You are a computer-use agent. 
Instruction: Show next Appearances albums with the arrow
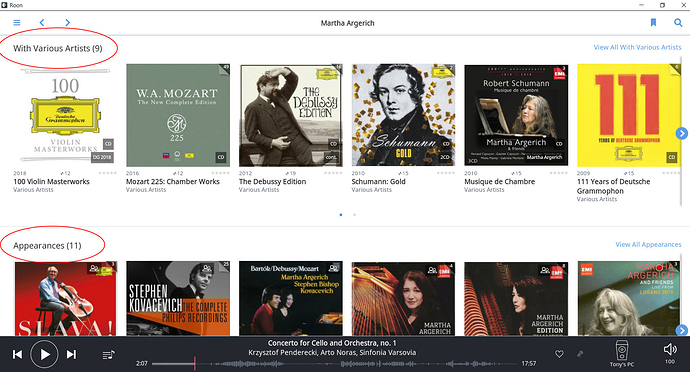tap(682, 330)
